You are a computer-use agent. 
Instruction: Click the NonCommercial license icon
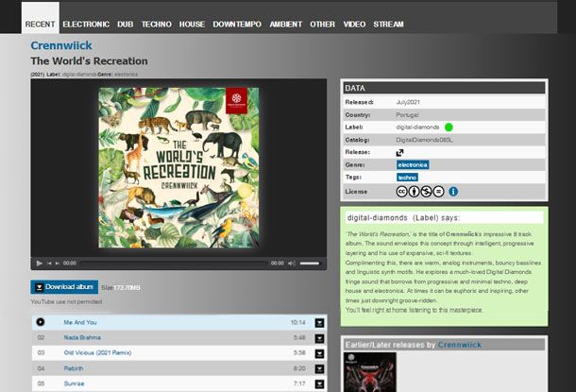pyautogui.click(x=426, y=192)
